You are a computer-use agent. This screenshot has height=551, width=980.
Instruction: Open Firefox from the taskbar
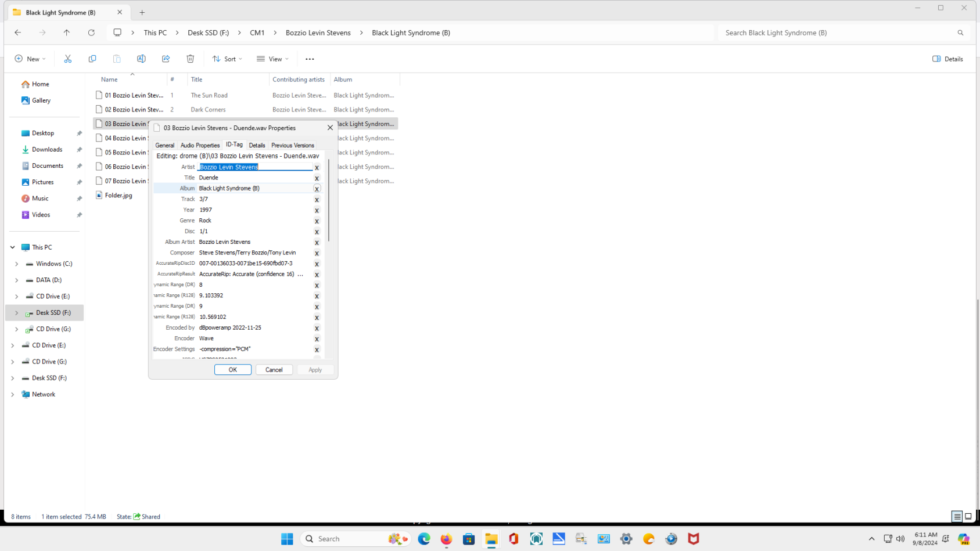pyautogui.click(x=446, y=539)
